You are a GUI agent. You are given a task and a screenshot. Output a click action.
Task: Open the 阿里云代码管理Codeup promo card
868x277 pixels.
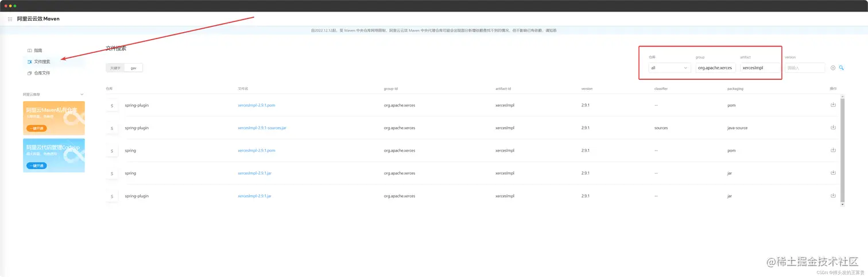[x=54, y=155]
